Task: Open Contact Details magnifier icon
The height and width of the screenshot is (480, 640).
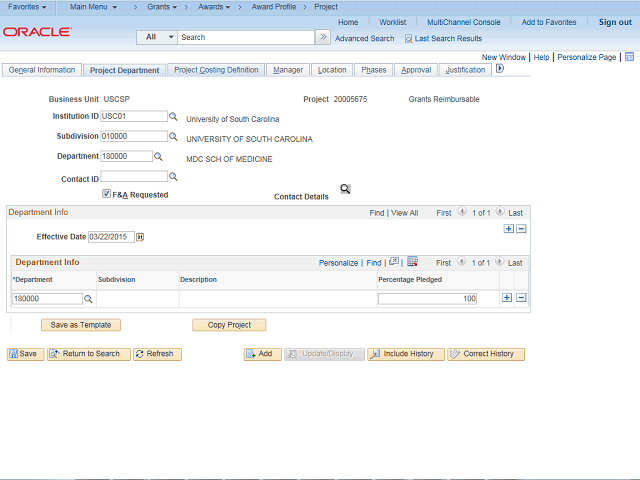Action: pos(345,189)
